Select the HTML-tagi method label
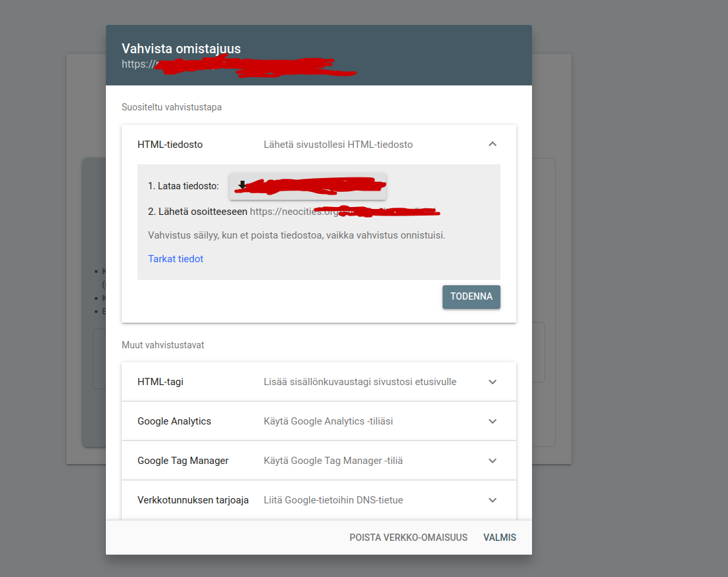The width and height of the screenshot is (728, 577). pos(160,382)
